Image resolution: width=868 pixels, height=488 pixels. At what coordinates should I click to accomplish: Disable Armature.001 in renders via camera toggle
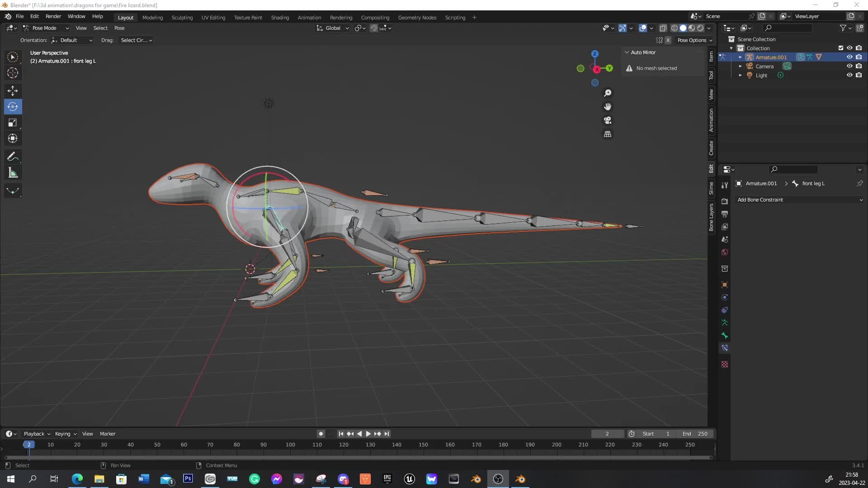[859, 57]
